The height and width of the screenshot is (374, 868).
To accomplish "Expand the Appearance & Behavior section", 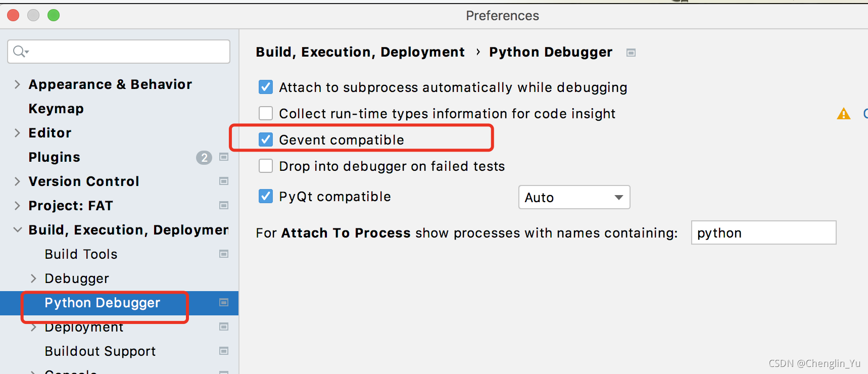I will (x=17, y=84).
